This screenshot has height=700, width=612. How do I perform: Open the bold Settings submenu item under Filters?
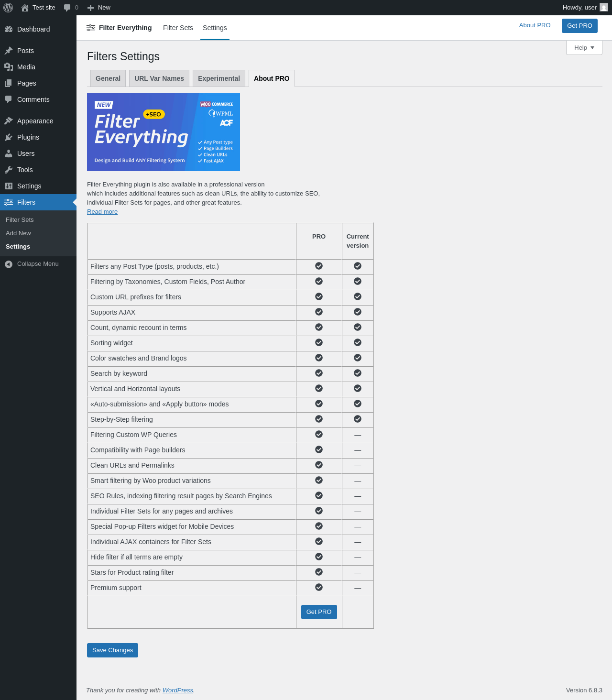pos(18,247)
